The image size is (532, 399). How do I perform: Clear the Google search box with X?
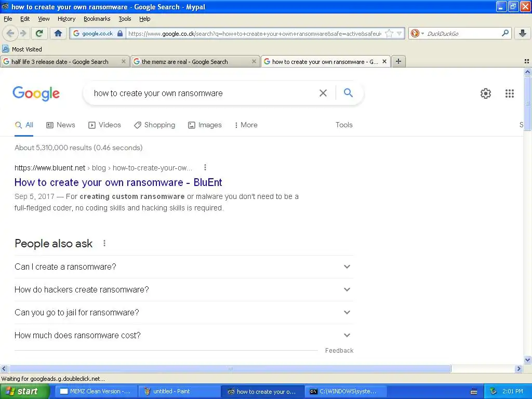point(323,93)
